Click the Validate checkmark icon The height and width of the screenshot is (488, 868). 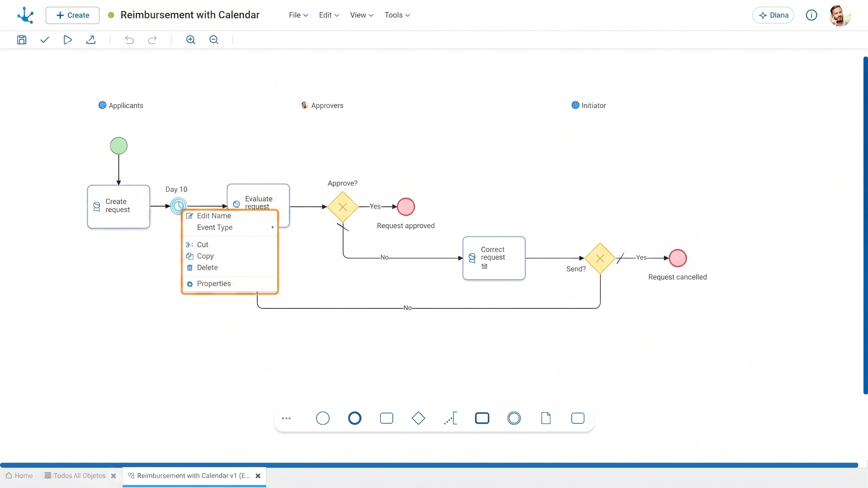[45, 40]
